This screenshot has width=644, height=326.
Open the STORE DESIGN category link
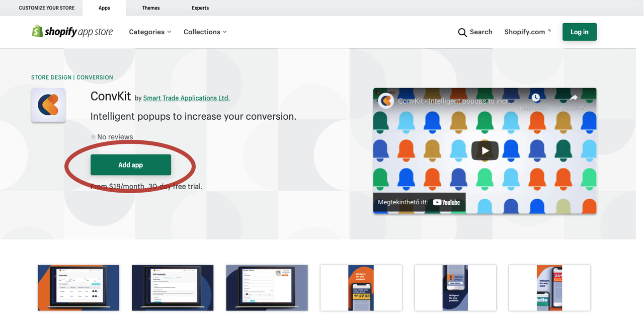(x=51, y=77)
